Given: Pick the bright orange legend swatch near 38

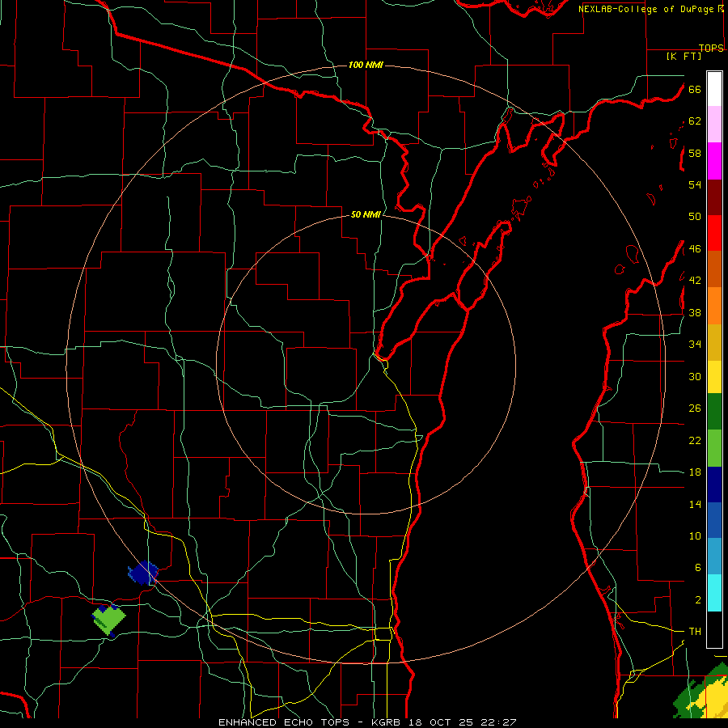Looking at the screenshot, I should pos(714,306).
